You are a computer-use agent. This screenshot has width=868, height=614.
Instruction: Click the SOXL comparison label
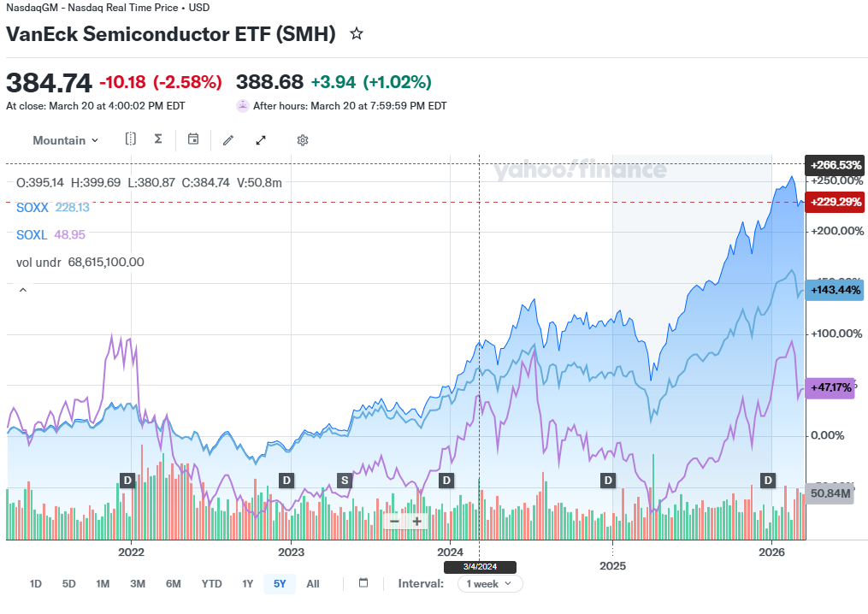(32, 235)
